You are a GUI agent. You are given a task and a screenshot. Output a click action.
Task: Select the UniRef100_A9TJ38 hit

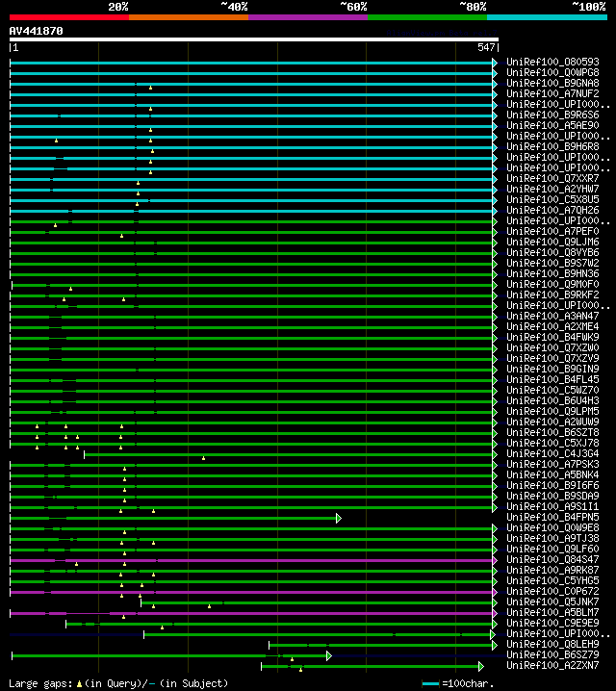(552, 538)
